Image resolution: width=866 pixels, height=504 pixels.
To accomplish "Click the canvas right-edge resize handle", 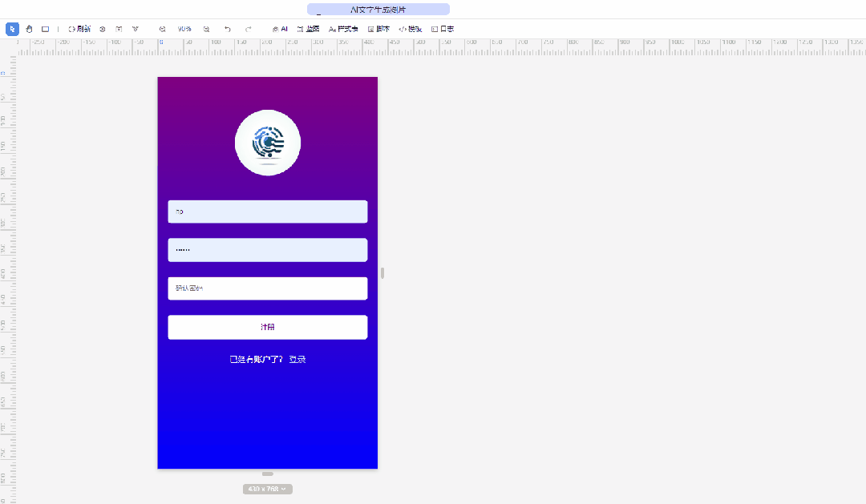I will [382, 272].
